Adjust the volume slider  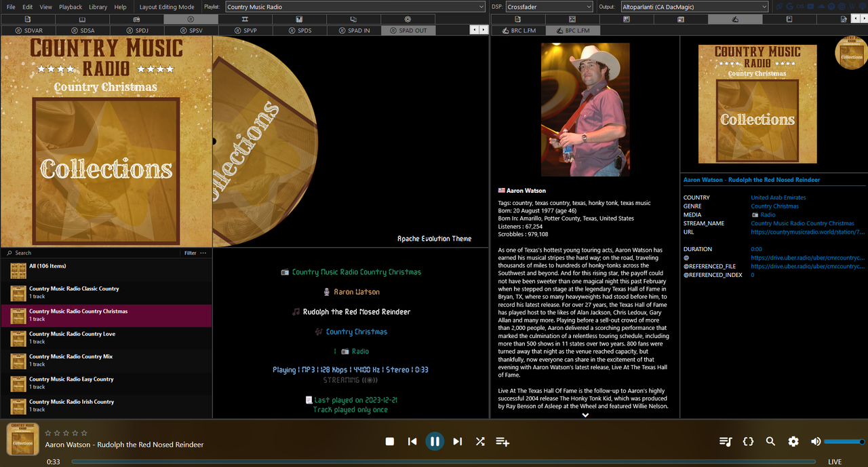point(844,441)
